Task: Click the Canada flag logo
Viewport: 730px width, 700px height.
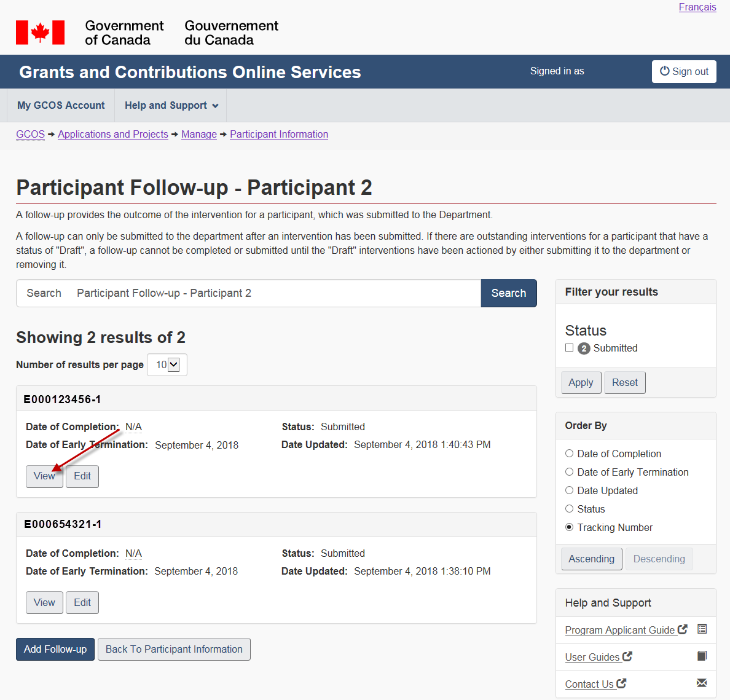Action: tap(40, 33)
